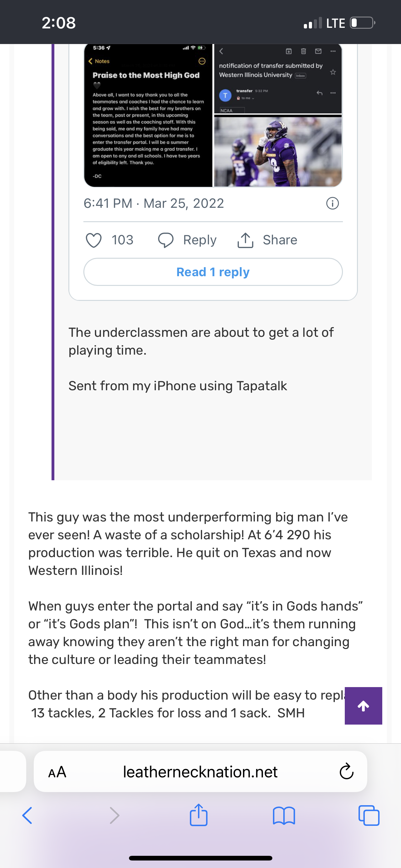Open the Notes screenshot image in tweet
Image resolution: width=401 pixels, height=868 pixels.
click(x=148, y=116)
